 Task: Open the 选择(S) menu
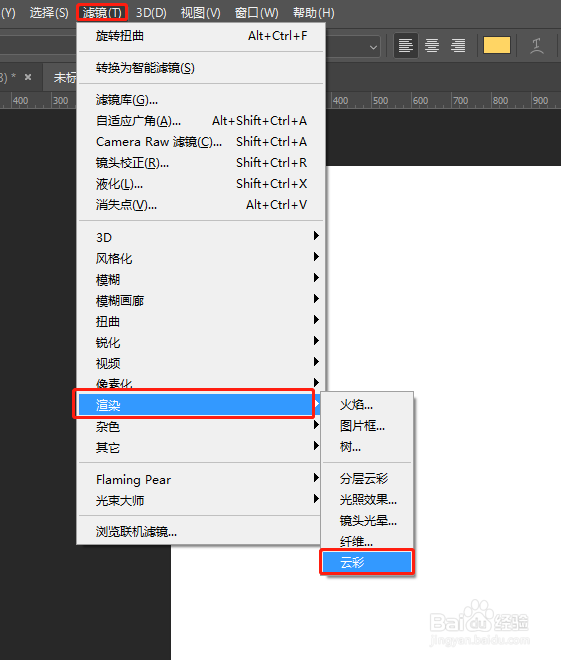(49, 13)
